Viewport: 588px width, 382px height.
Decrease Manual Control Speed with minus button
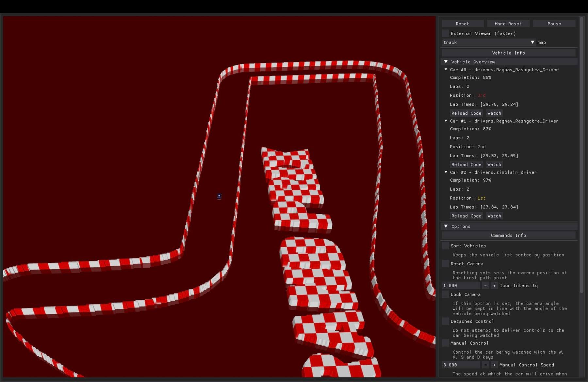(x=485, y=365)
